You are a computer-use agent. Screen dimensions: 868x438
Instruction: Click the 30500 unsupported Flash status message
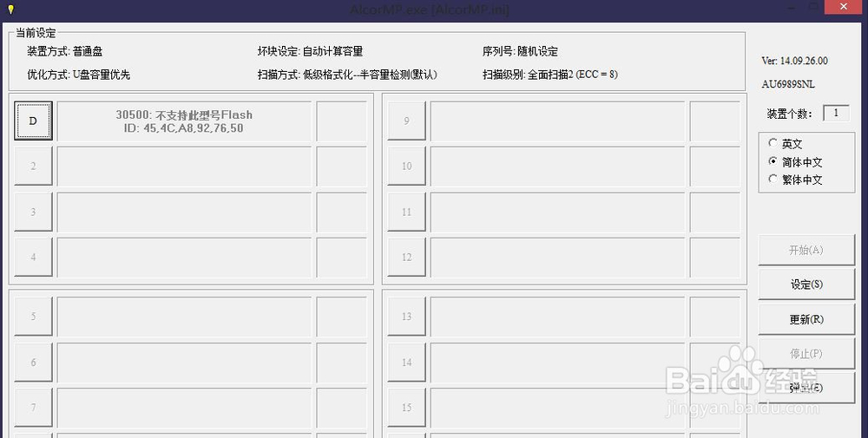pos(184,121)
